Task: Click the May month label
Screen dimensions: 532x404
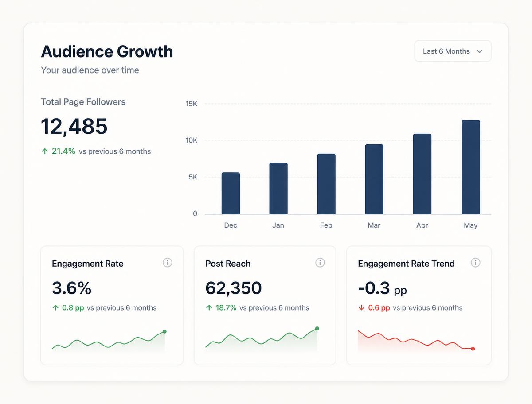Action: pyautogui.click(x=470, y=225)
